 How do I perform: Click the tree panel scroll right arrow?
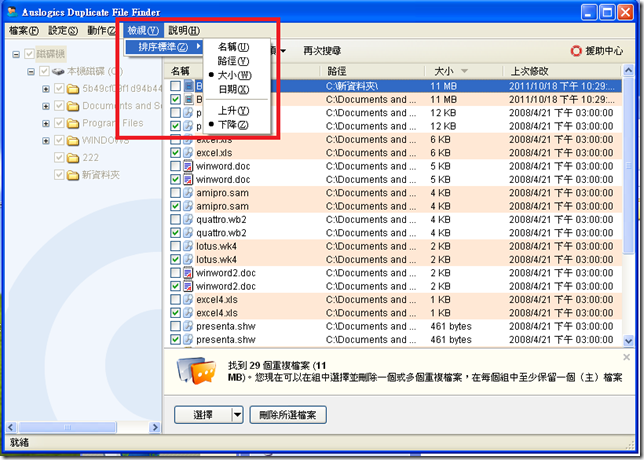coord(155,427)
